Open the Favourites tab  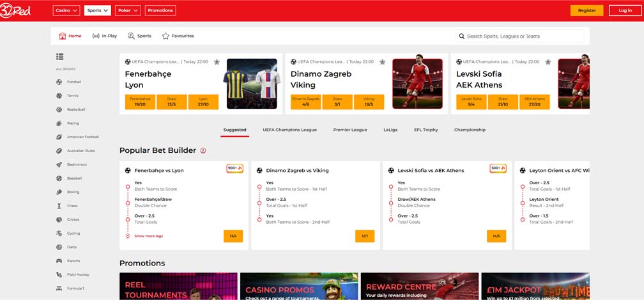tap(178, 36)
